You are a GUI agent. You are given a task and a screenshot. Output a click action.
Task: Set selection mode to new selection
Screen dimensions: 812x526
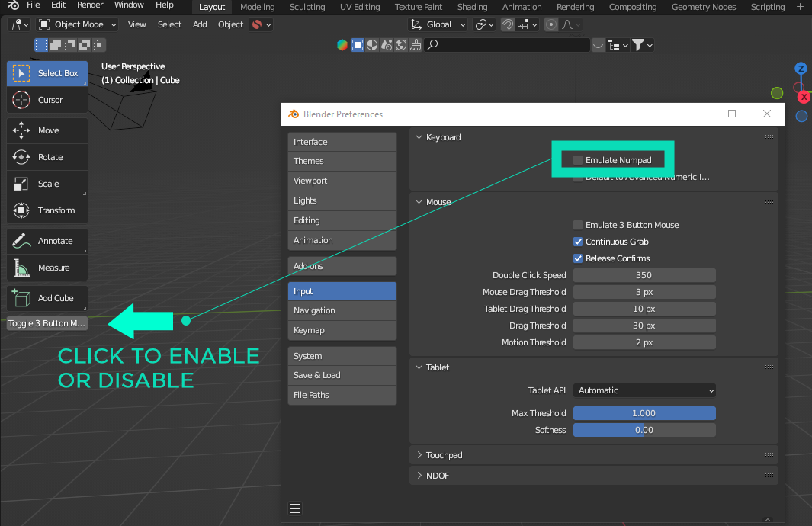(x=41, y=45)
